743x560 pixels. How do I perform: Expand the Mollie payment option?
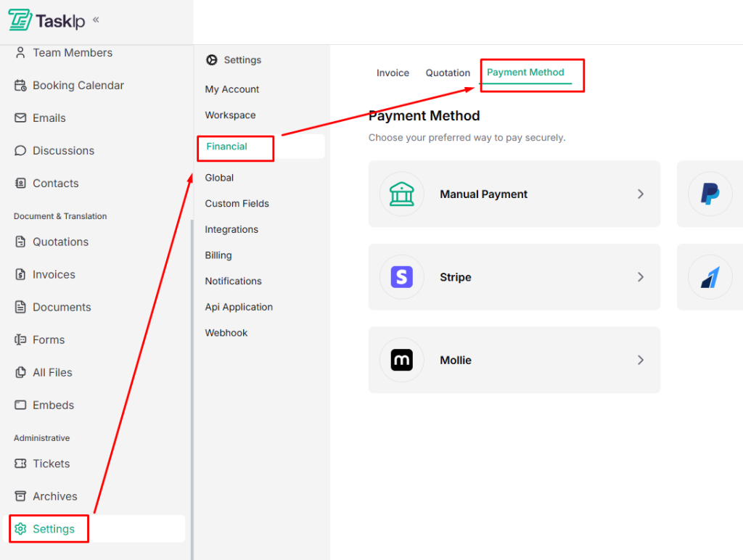640,360
